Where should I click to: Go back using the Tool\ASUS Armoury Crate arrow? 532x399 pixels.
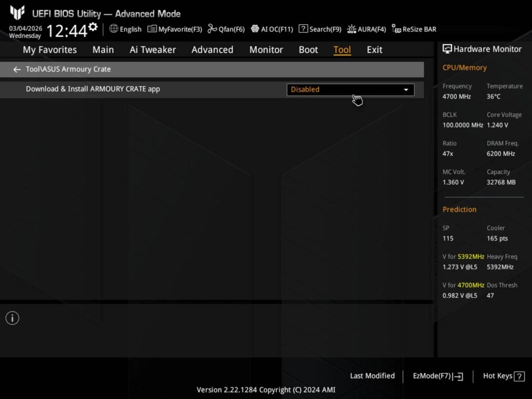pos(17,70)
